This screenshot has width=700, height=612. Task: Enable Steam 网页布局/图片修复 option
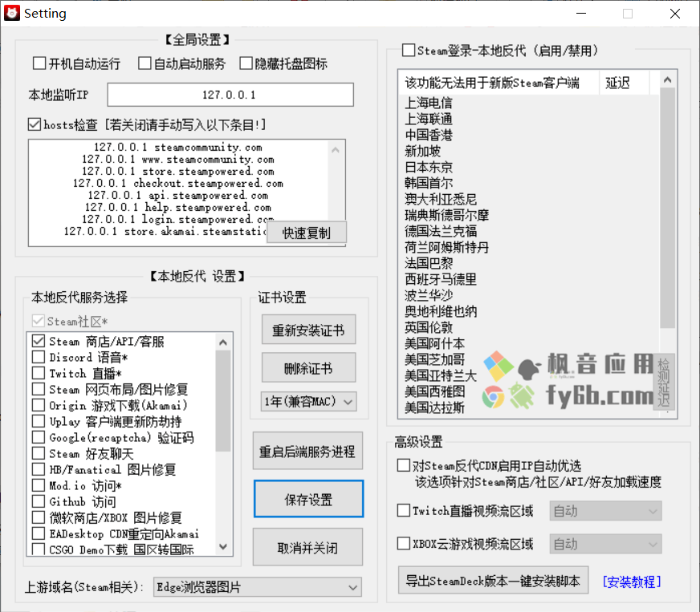tap(39, 389)
